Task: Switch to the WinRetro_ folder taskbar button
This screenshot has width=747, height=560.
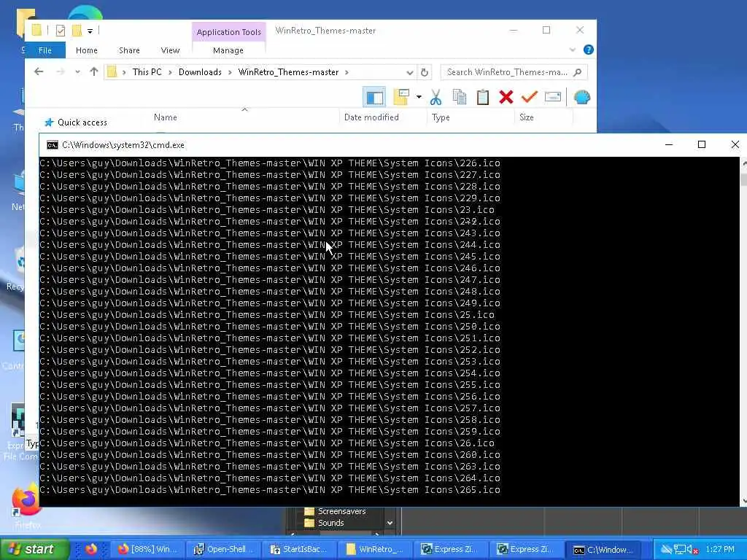Action: coord(374,550)
